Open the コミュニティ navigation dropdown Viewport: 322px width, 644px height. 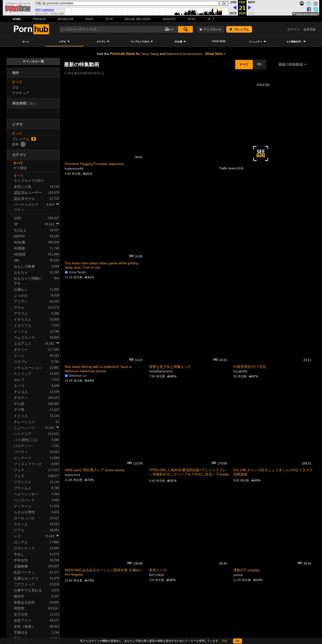257,42
